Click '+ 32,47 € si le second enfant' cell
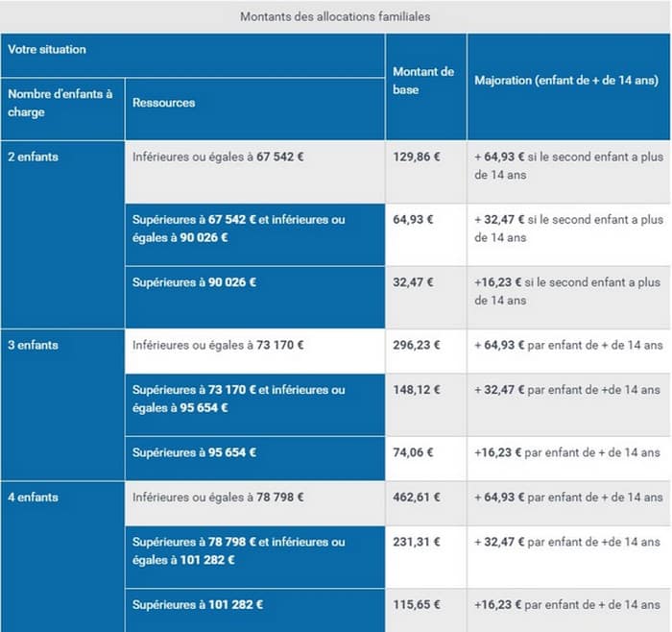 [568, 234]
